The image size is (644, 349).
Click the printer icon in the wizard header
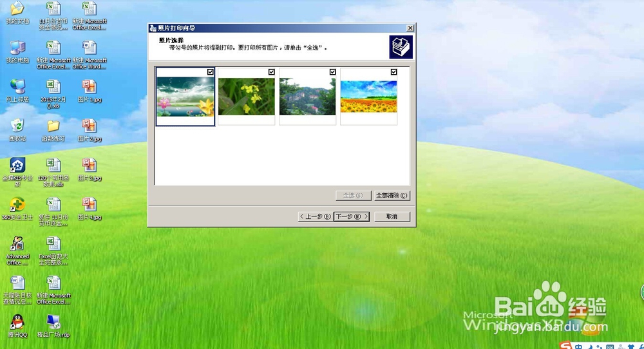tap(401, 47)
